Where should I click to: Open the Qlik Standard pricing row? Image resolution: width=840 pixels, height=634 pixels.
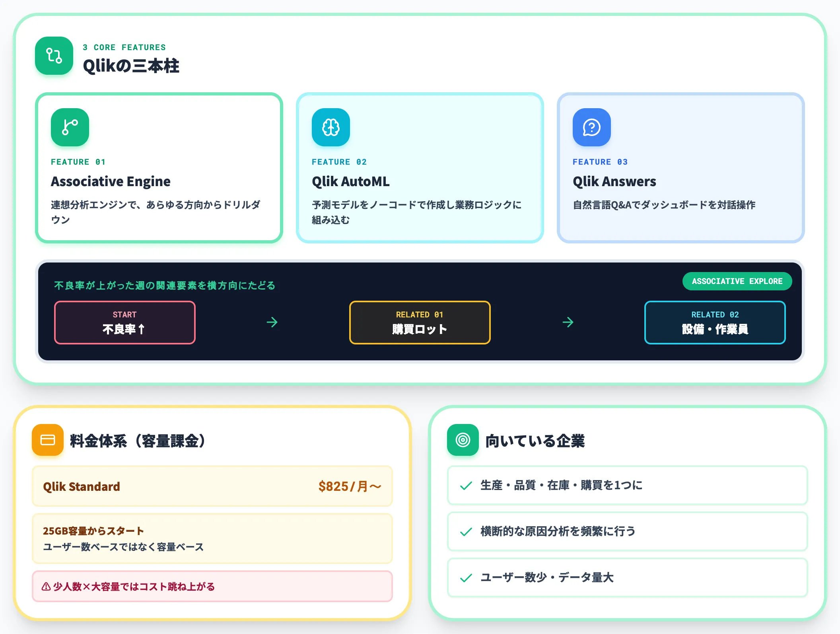tap(212, 486)
